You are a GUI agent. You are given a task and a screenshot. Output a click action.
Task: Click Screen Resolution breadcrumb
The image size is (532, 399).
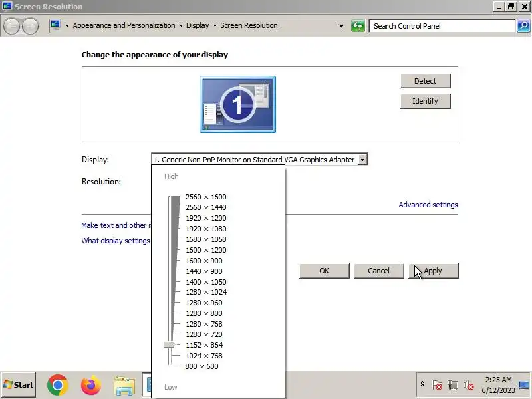(249, 25)
